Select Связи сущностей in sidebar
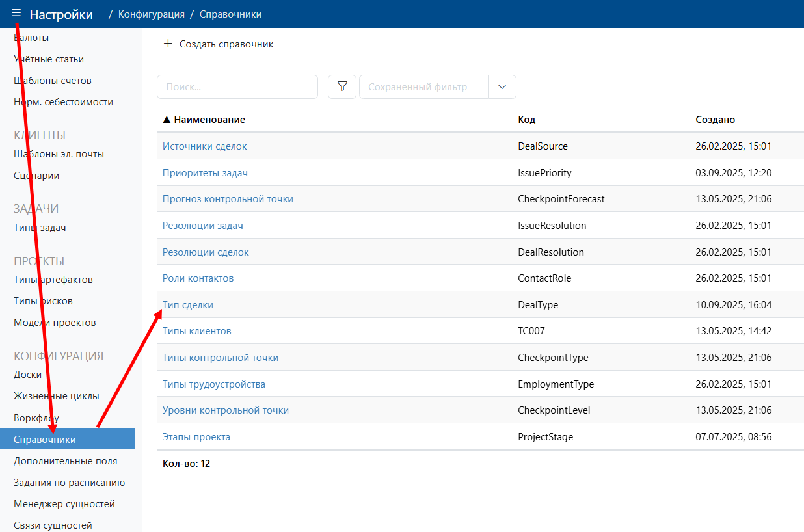The width and height of the screenshot is (804, 532). point(53,525)
